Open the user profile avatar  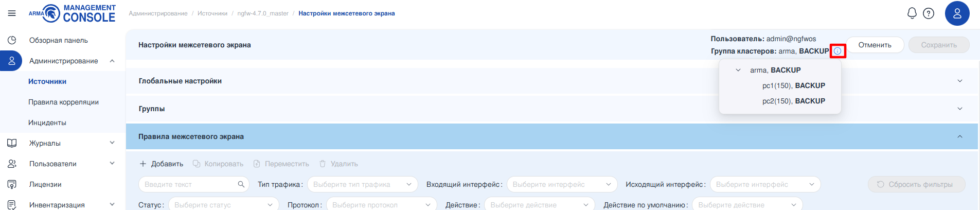pyautogui.click(x=957, y=13)
